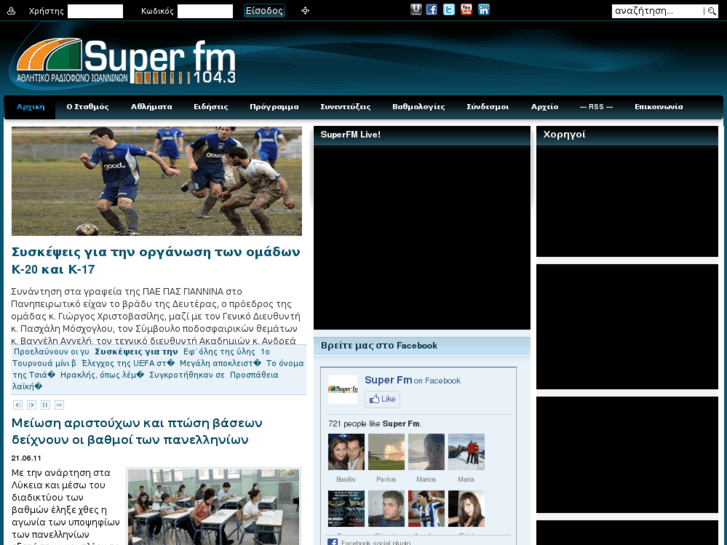Click the Super Fm Facebook page avatar
Viewport: 727px width, 545px height.
point(343,389)
